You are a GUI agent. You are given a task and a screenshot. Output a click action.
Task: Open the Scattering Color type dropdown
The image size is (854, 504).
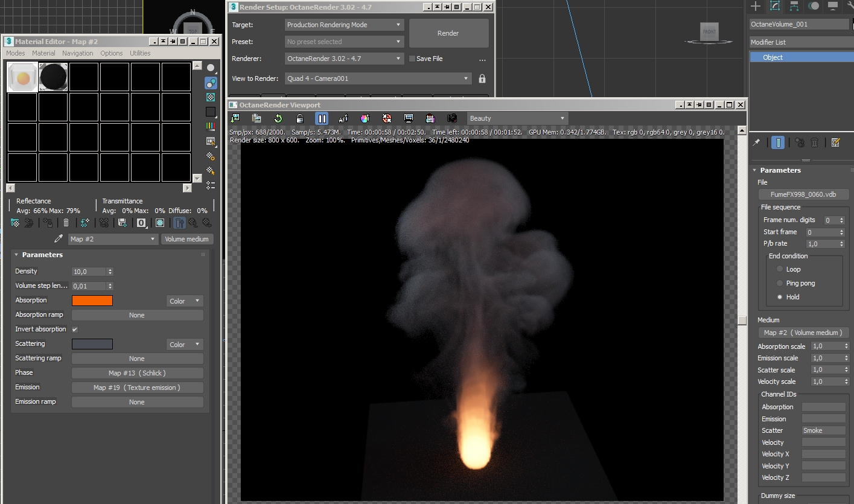coord(185,345)
